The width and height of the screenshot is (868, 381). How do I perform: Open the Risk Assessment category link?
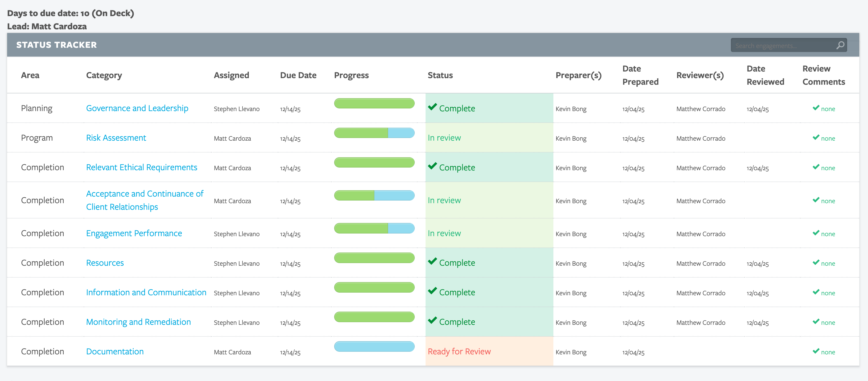click(116, 138)
